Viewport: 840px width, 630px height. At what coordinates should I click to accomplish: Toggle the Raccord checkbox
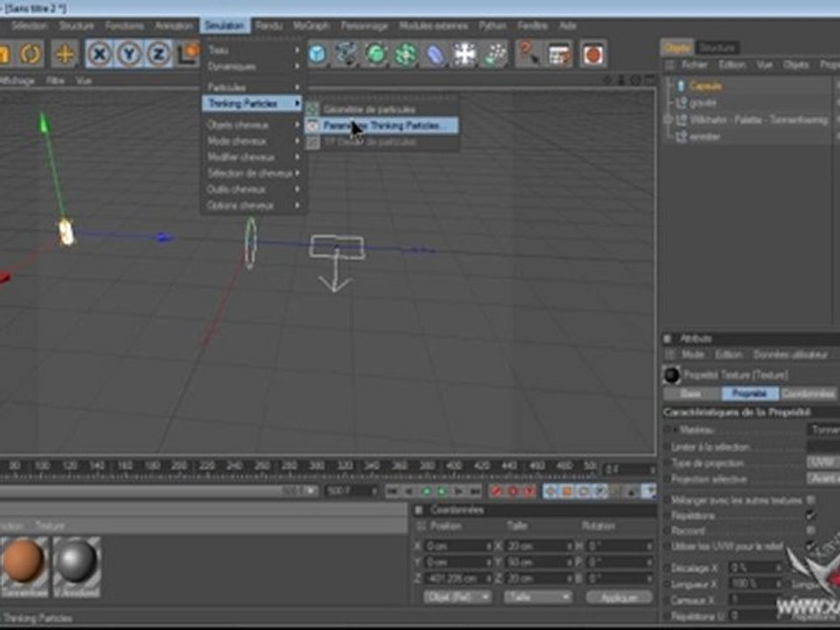[x=811, y=530]
